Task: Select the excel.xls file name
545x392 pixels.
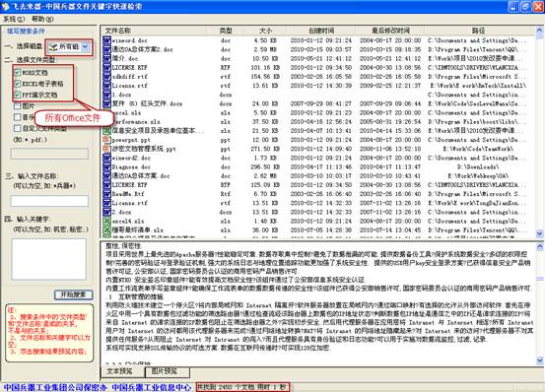Action: tap(126, 113)
